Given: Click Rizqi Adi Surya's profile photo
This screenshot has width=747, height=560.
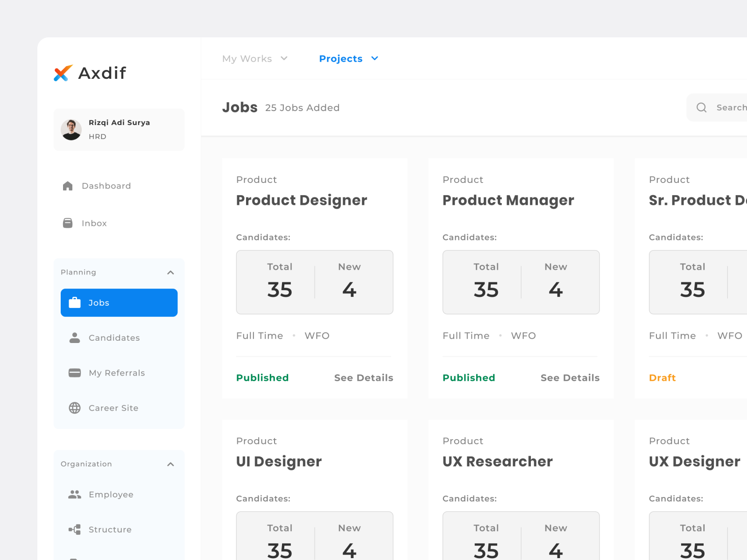Looking at the screenshot, I should pos(71,130).
